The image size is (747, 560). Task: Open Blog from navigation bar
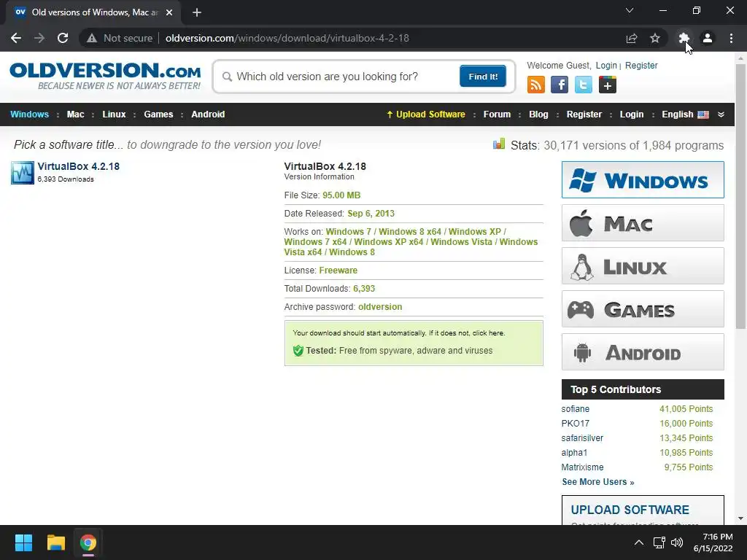tap(539, 114)
